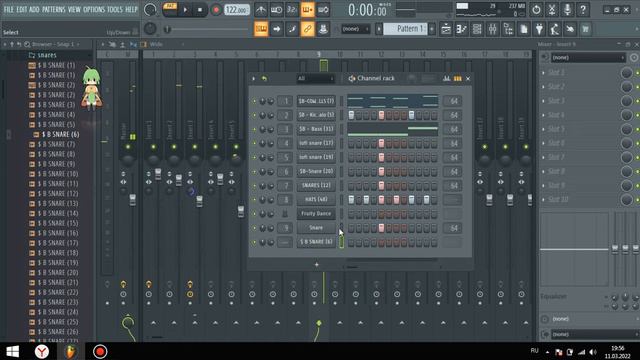Arm recording with the red Record button
640x360 pixels.
click(x=216, y=10)
